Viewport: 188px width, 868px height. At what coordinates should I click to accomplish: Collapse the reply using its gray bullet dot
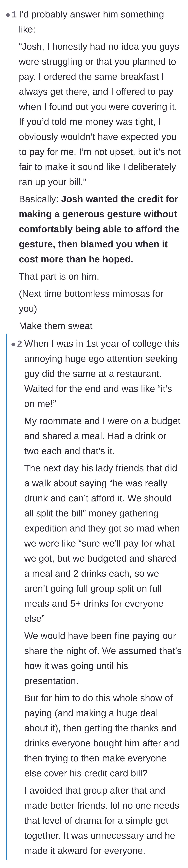[x=13, y=344]
